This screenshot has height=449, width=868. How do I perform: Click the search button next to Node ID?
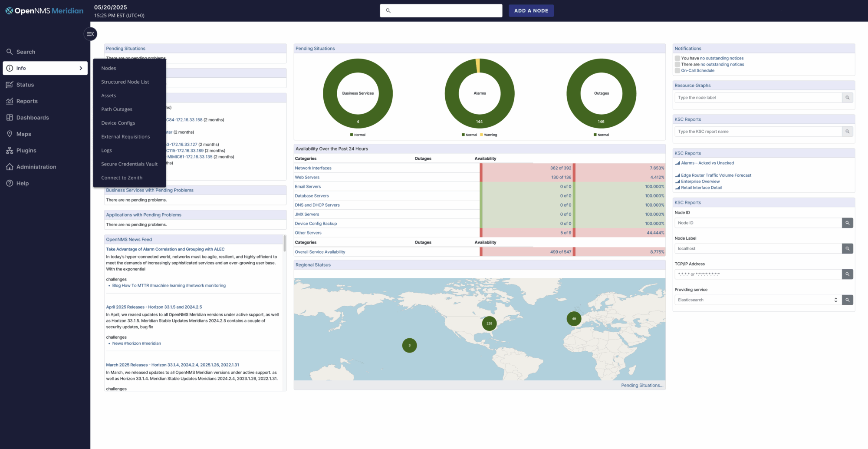click(x=847, y=223)
